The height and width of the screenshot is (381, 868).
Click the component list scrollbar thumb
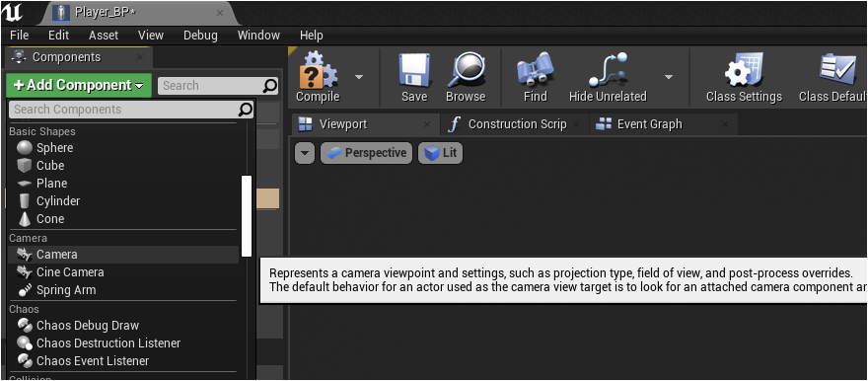click(247, 216)
